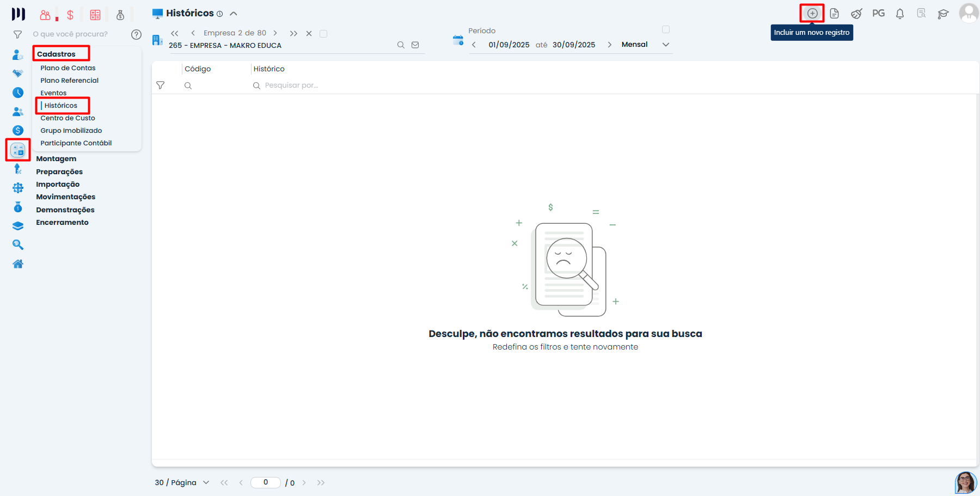980x496 pixels.
Task: Click the table filter funnel icon
Action: 160,85
